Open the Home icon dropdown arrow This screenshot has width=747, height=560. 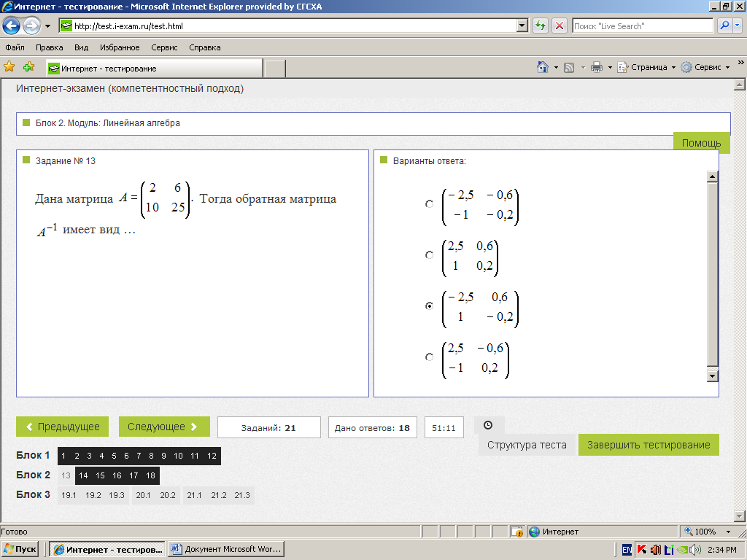coord(555,68)
